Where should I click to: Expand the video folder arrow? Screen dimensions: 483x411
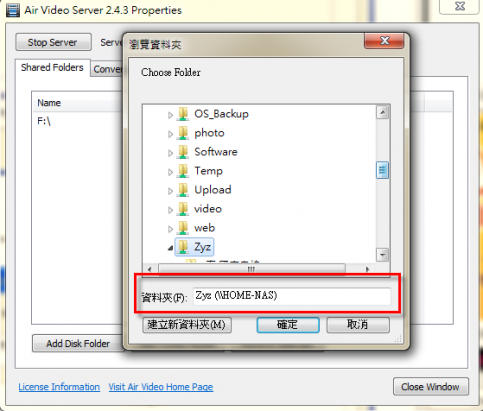[170, 210]
